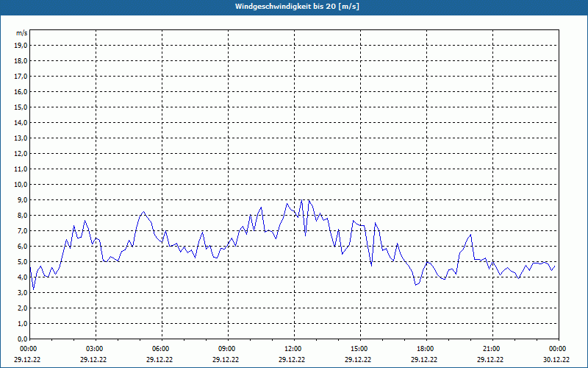Click the "17,0" y-axis value
This screenshot has height=368, width=588.
[21, 77]
